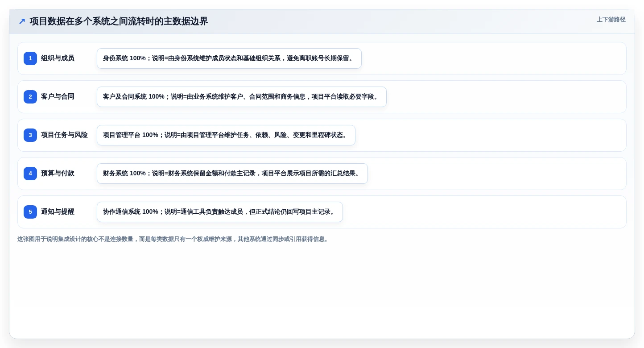Click the 客户与合同 row label
Viewport: 644px width, 348px height.
point(58,97)
